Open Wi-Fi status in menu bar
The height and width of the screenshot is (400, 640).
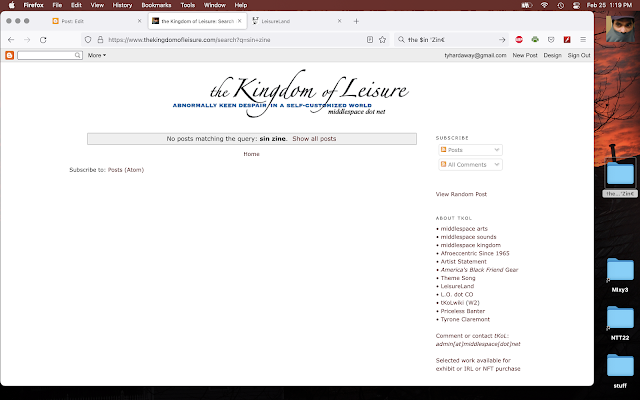pyautogui.click(x=544, y=5)
